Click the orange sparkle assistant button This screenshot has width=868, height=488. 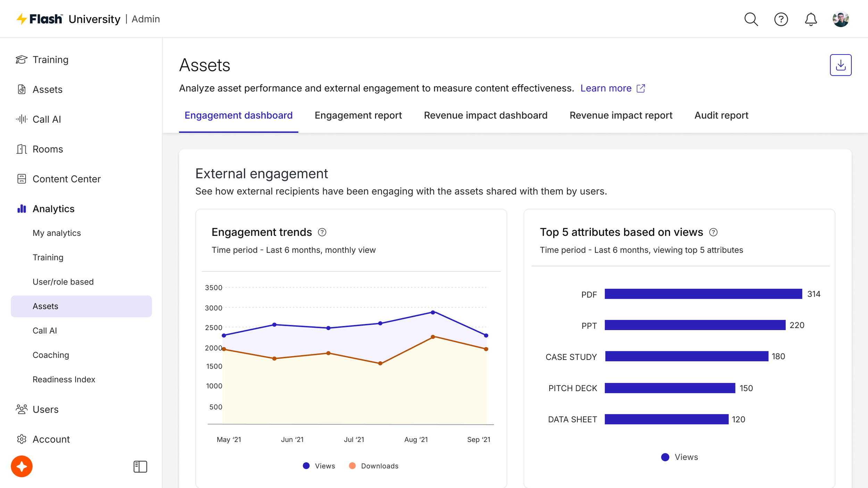click(x=22, y=466)
